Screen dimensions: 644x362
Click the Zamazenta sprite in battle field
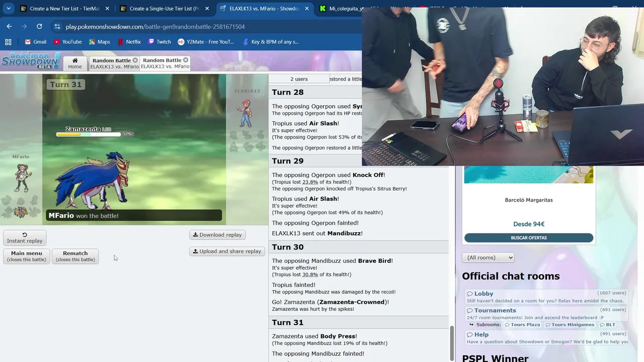point(92,180)
